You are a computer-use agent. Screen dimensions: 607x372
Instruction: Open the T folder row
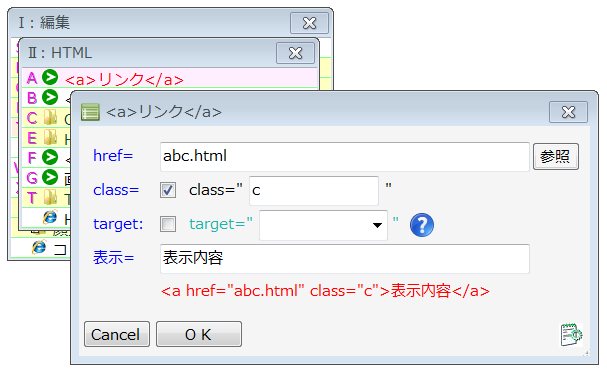[x=46, y=198]
